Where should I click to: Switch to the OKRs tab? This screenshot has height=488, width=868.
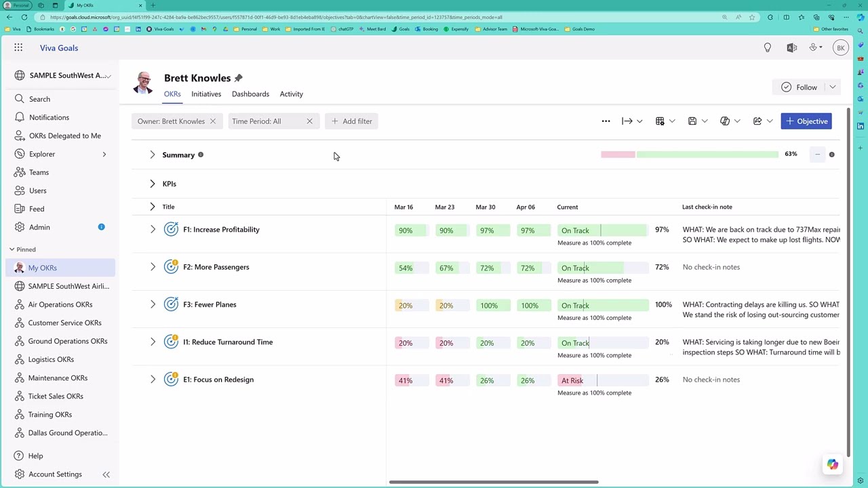click(x=172, y=94)
